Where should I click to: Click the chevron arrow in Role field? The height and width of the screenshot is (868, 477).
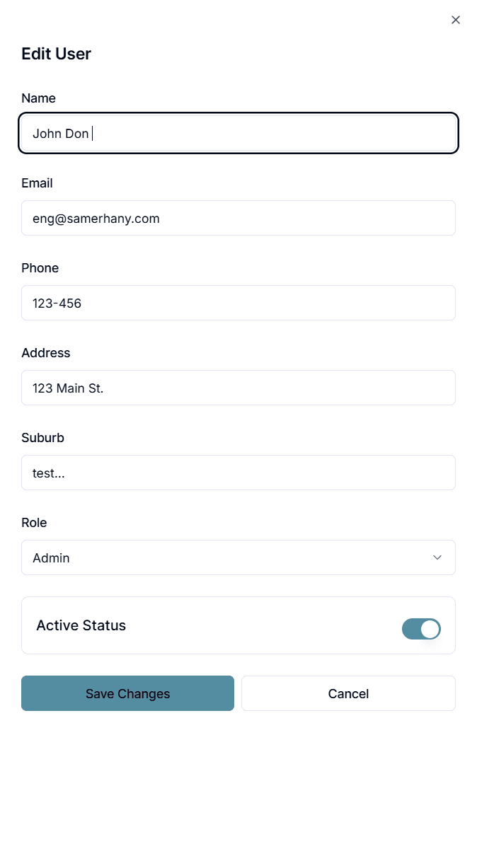click(x=437, y=557)
